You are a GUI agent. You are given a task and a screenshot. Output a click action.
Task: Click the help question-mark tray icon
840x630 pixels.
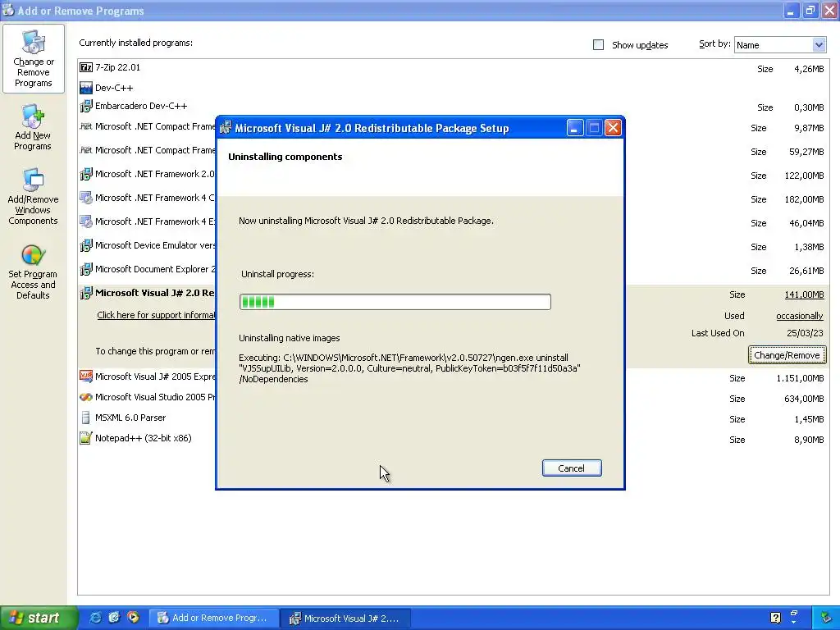coord(775,618)
